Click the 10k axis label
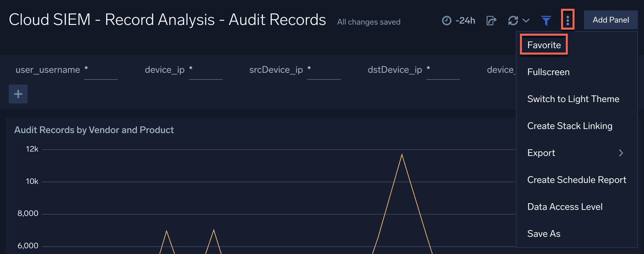 click(32, 181)
